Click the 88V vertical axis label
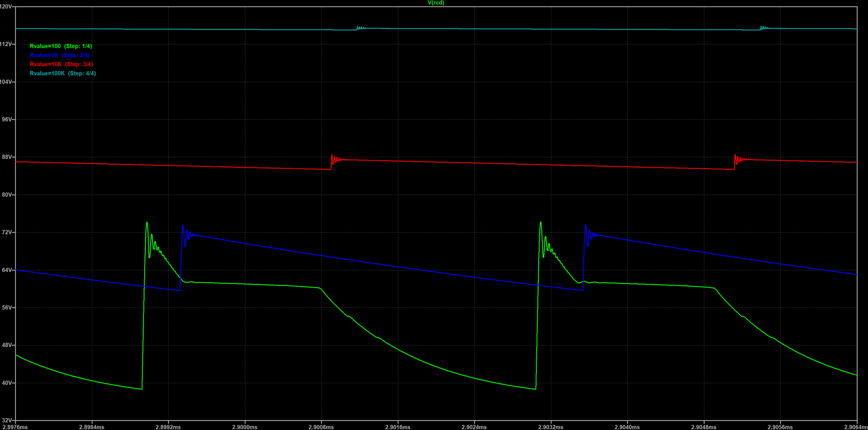868x430 pixels. [7, 157]
